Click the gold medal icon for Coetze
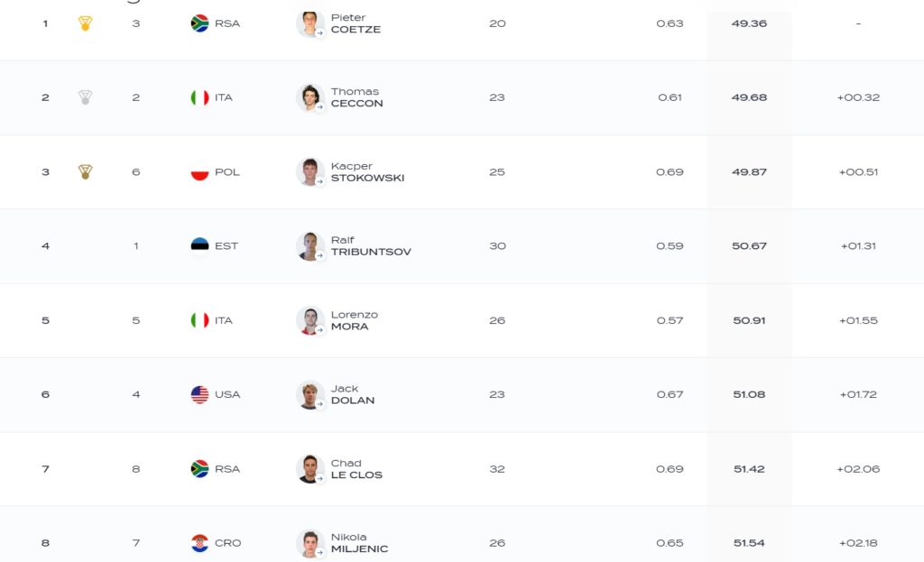Screen dimensions: 924x562 click(86, 23)
